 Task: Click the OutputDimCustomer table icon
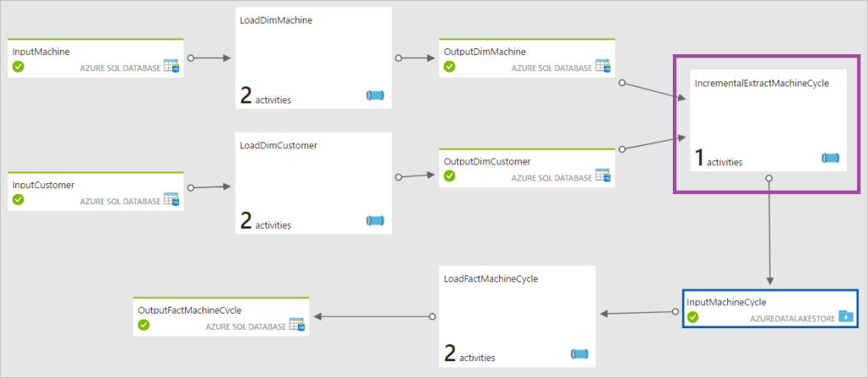tap(603, 176)
